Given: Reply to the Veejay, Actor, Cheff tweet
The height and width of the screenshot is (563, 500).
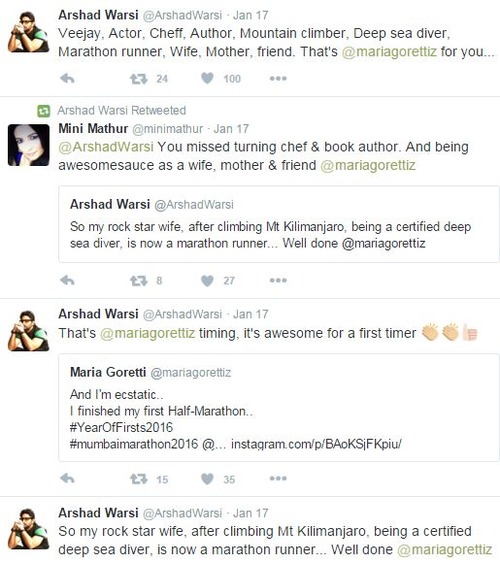Looking at the screenshot, I should click(67, 78).
